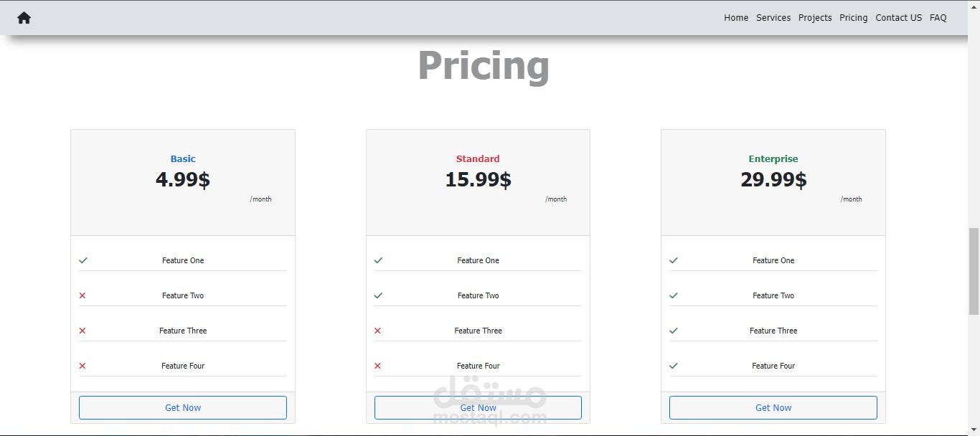
Task: Open the Home navigation link
Action: pos(736,18)
